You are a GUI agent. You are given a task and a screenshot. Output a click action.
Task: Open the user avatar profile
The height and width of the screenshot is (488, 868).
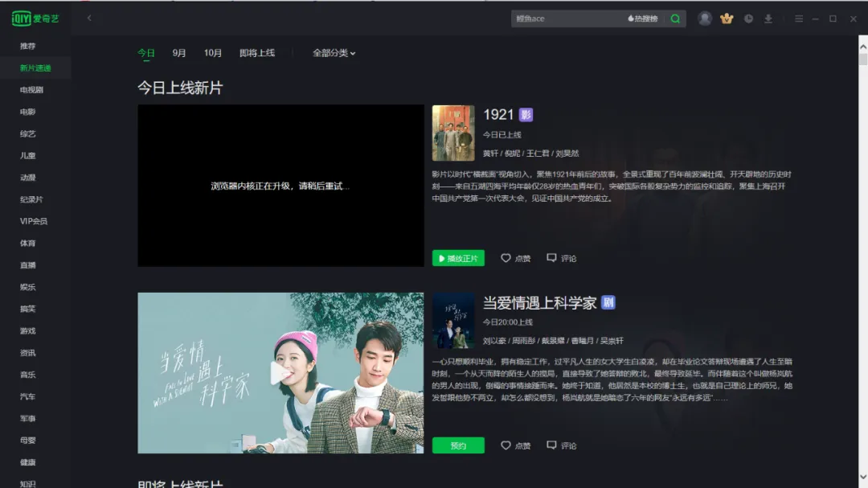coord(705,18)
